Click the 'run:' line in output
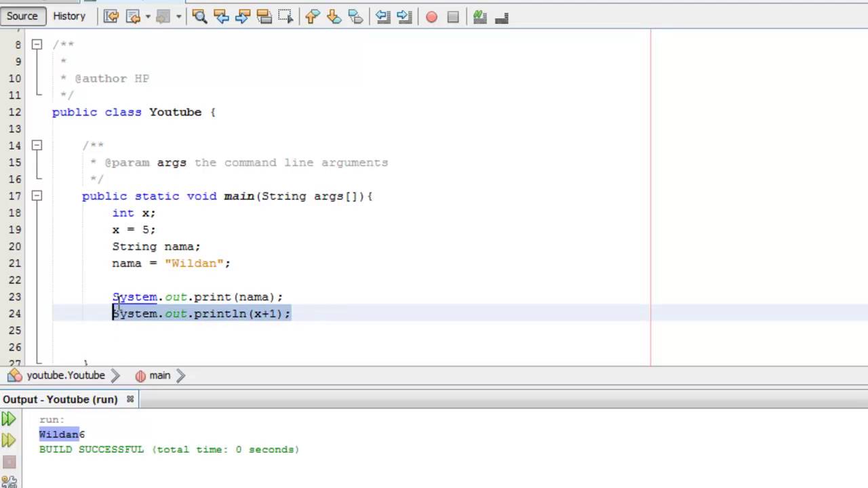This screenshot has height=488, width=868. tap(52, 420)
